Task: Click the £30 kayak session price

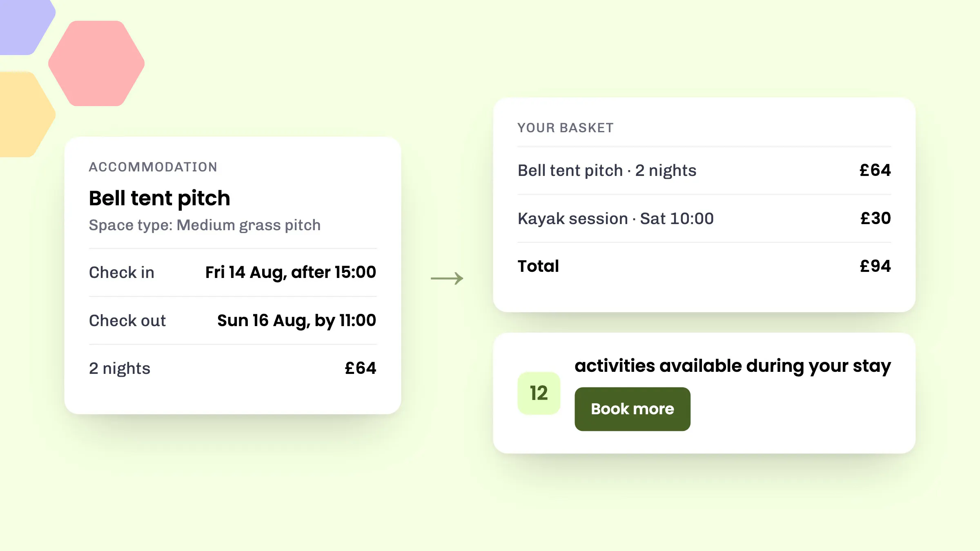Action: tap(875, 218)
